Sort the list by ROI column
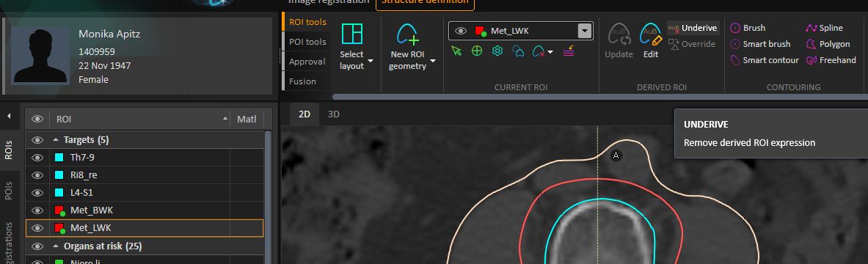The width and height of the screenshot is (868, 264). coord(139,119)
